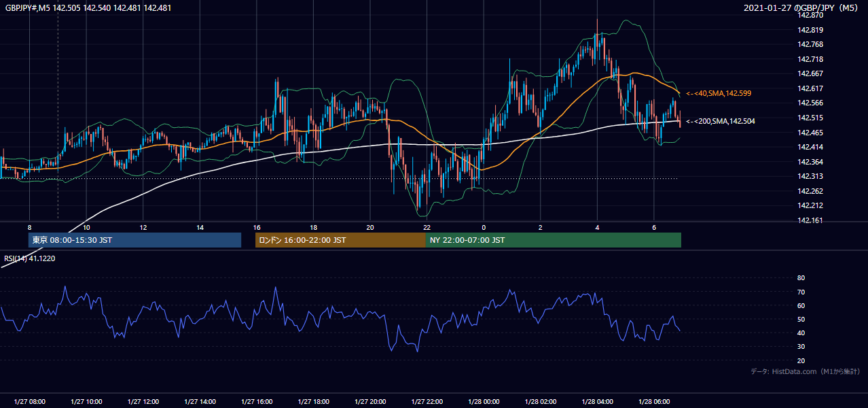Click price axis label 142.313
The width and height of the screenshot is (868, 408).
tap(810, 176)
